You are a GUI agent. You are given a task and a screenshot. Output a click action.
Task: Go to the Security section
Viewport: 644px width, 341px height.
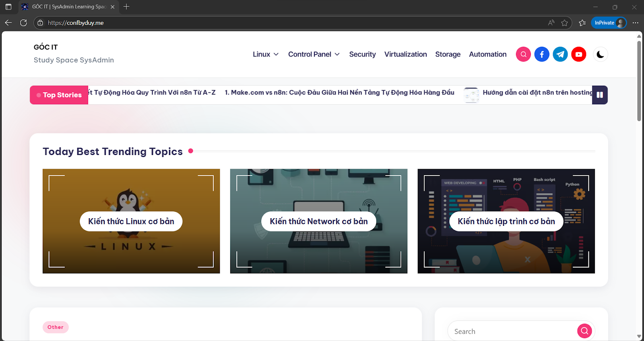tap(362, 54)
